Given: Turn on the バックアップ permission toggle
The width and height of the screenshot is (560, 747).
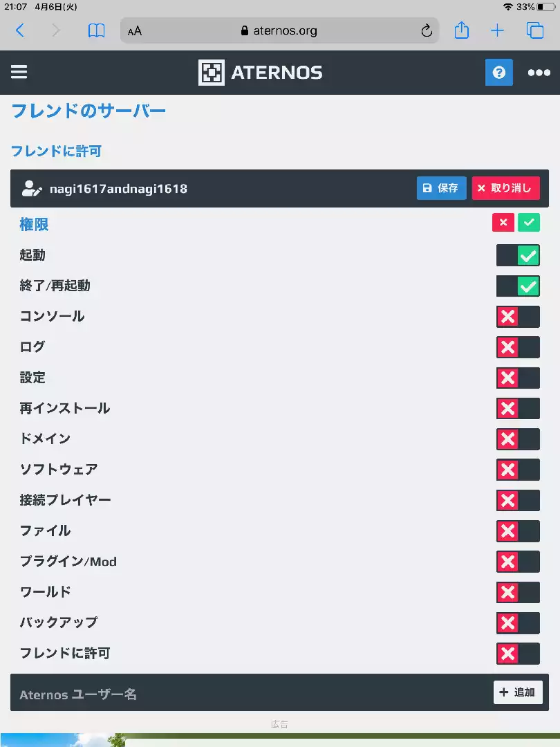Looking at the screenshot, I should point(518,623).
